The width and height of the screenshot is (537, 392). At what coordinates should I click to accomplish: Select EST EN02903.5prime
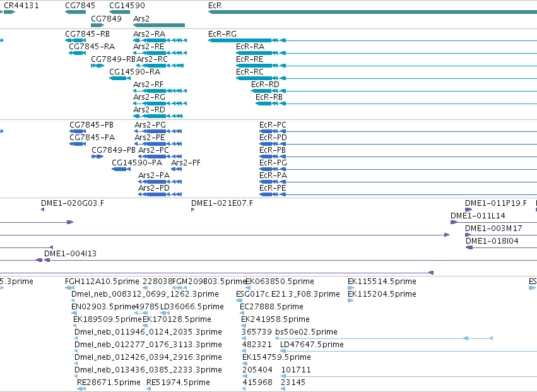point(103,307)
